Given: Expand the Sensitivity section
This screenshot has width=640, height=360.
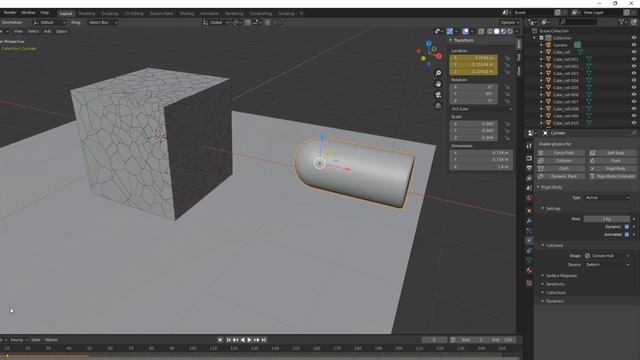Looking at the screenshot, I should coord(555,284).
